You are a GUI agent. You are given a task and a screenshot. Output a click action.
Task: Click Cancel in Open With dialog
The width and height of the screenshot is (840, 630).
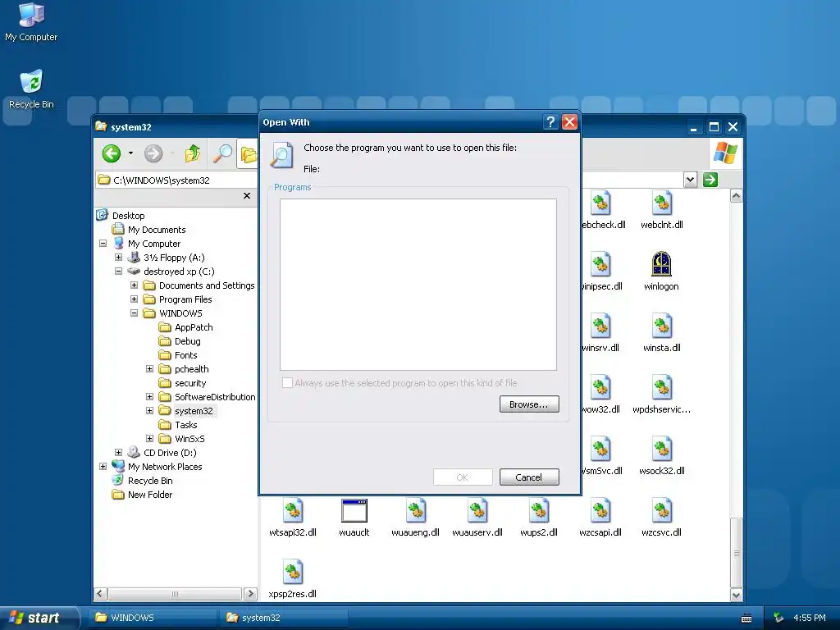(x=529, y=477)
